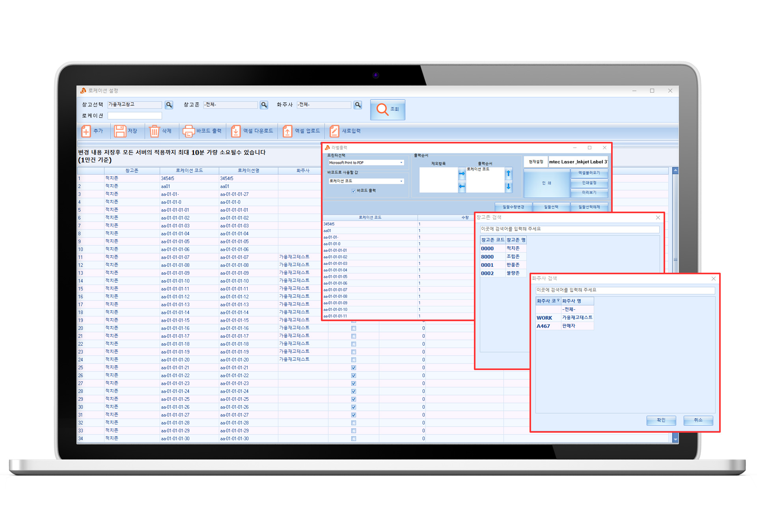Click the 삭제 trash icon
The image size is (757, 532).
(154, 131)
